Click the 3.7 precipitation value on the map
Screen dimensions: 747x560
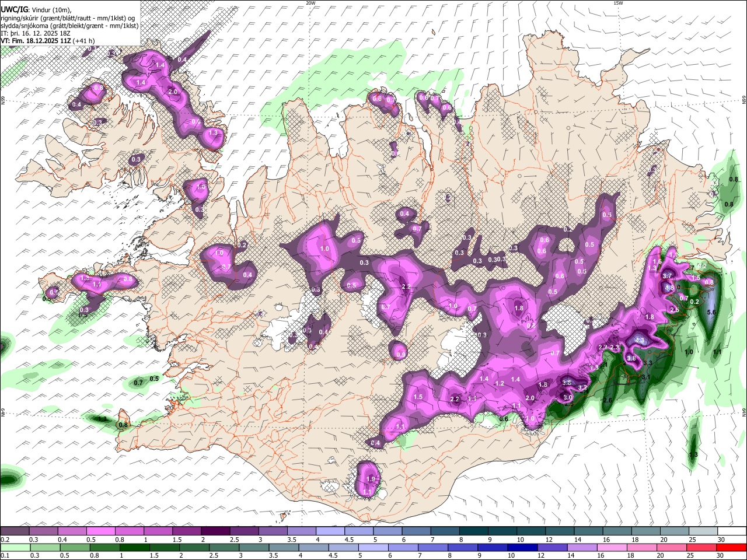[668, 276]
